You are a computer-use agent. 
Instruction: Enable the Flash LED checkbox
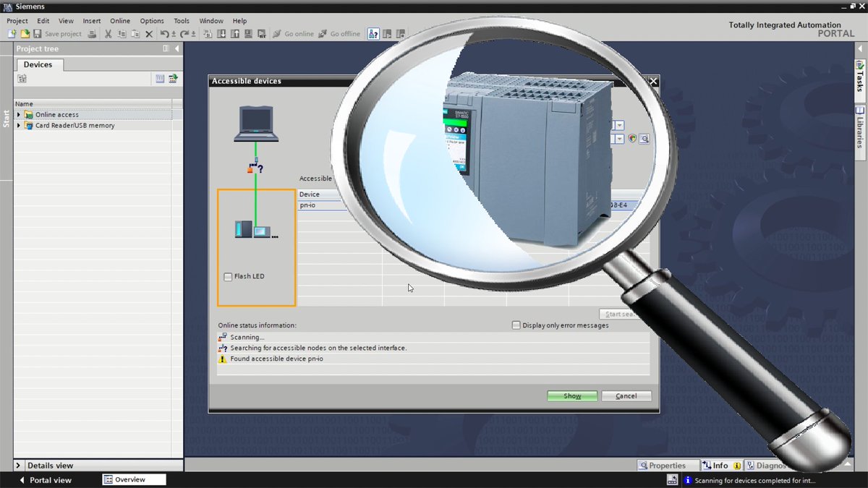tap(228, 277)
